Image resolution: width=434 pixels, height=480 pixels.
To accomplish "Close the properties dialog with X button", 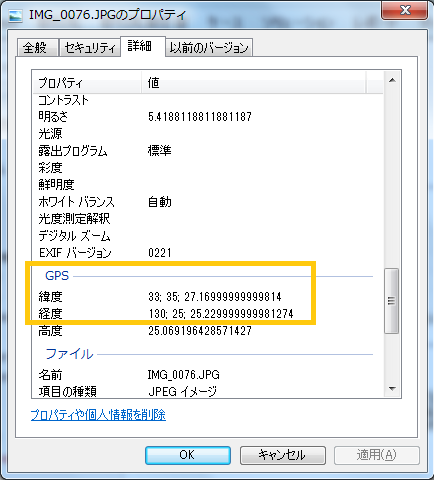I will pos(404,11).
